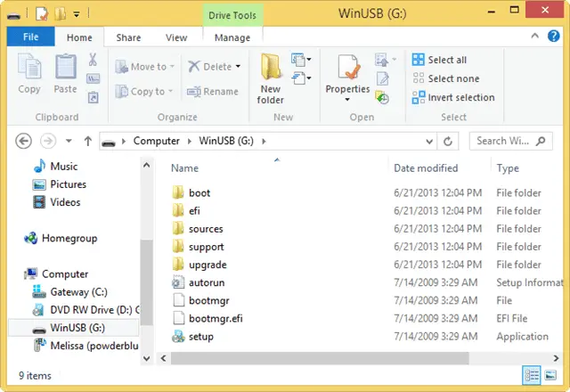The image size is (570, 392).
Task: Click the Back navigation arrow
Action: [x=24, y=141]
